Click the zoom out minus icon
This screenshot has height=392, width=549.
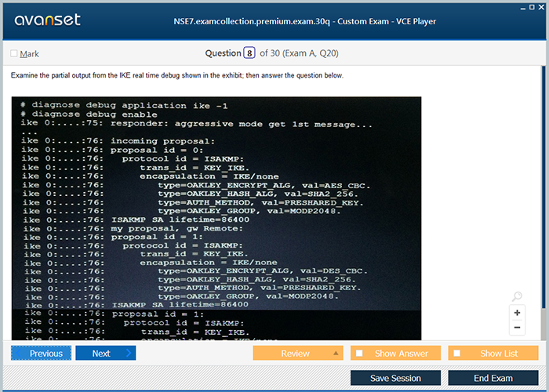click(x=518, y=328)
